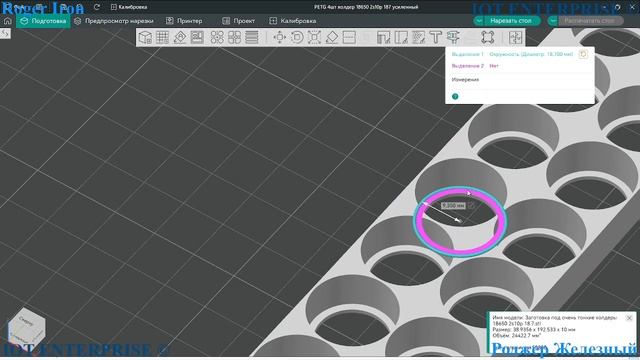Image resolution: width=640 pixels, height=360 pixels.
Task: Run Auto orient on the model
Action: pyautogui.click(x=180, y=37)
